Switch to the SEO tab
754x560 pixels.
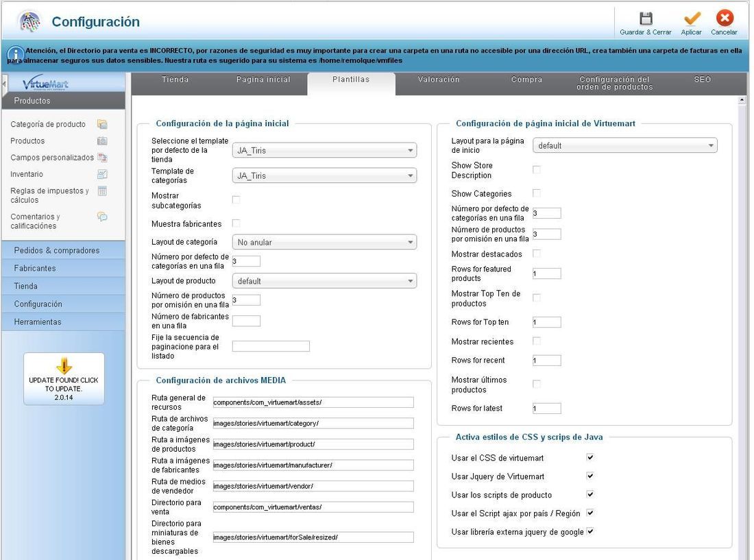click(702, 80)
